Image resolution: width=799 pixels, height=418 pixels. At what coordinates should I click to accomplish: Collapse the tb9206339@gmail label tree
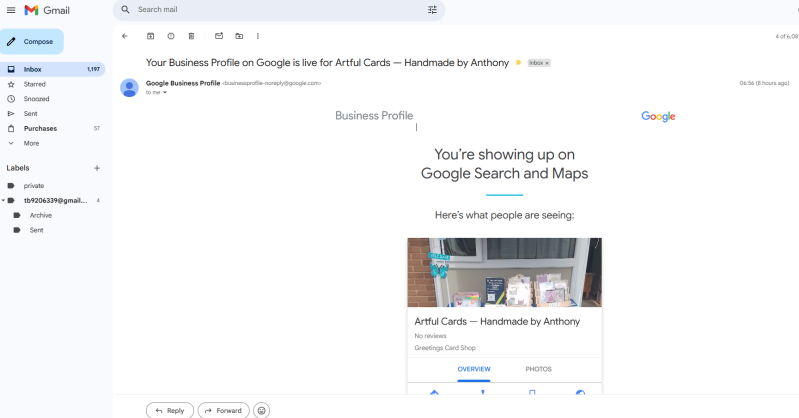4,200
